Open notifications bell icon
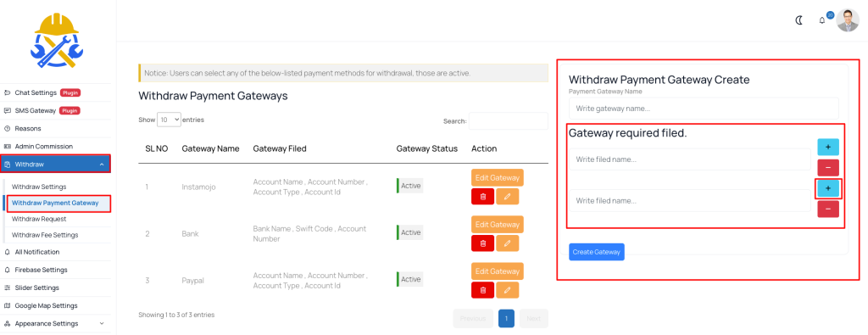868x335 pixels. [822, 20]
